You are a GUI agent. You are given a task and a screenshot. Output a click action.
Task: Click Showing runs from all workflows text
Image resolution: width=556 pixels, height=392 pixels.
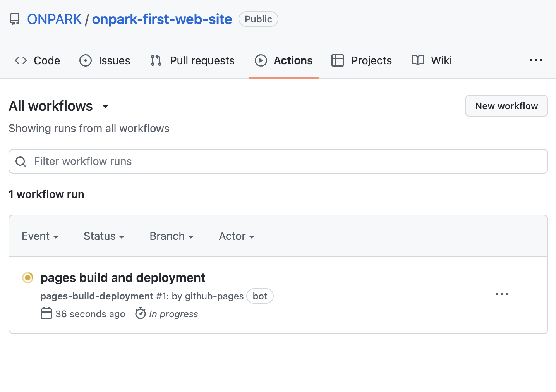point(89,129)
